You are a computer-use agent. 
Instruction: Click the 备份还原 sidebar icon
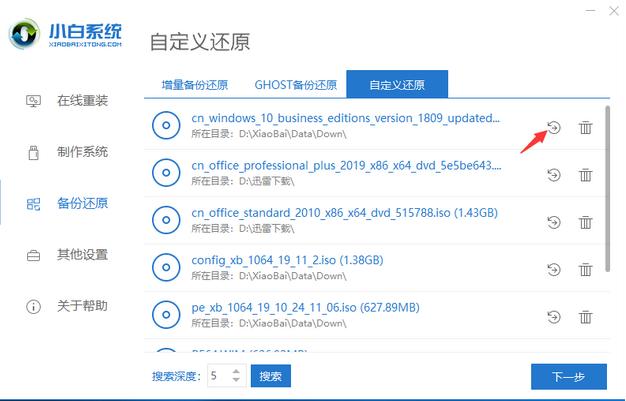[x=33, y=204]
